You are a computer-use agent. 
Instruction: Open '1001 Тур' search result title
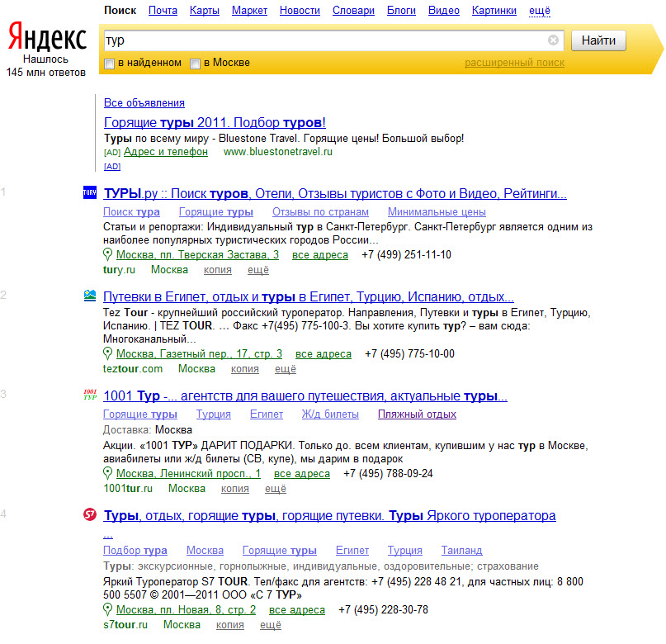[x=305, y=396]
